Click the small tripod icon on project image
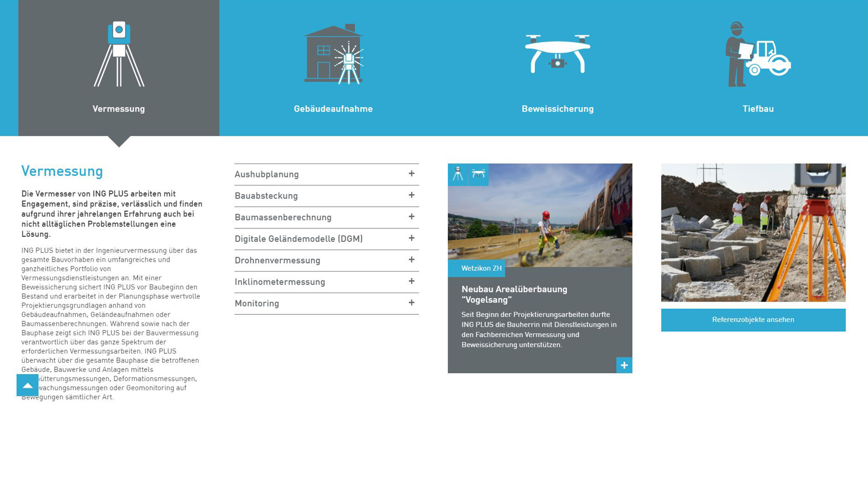This screenshot has width=868, height=488. point(458,174)
